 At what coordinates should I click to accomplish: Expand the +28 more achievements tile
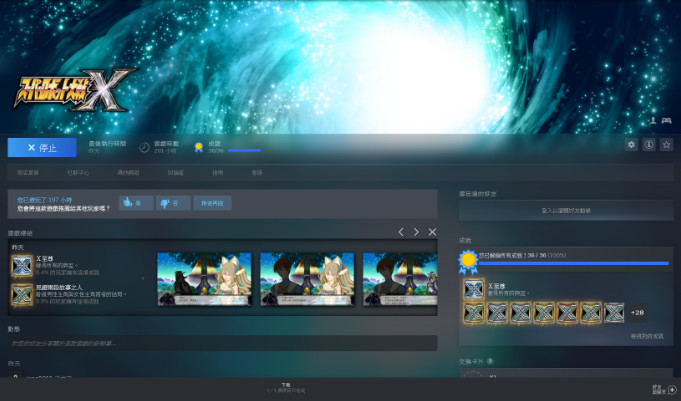coord(638,313)
